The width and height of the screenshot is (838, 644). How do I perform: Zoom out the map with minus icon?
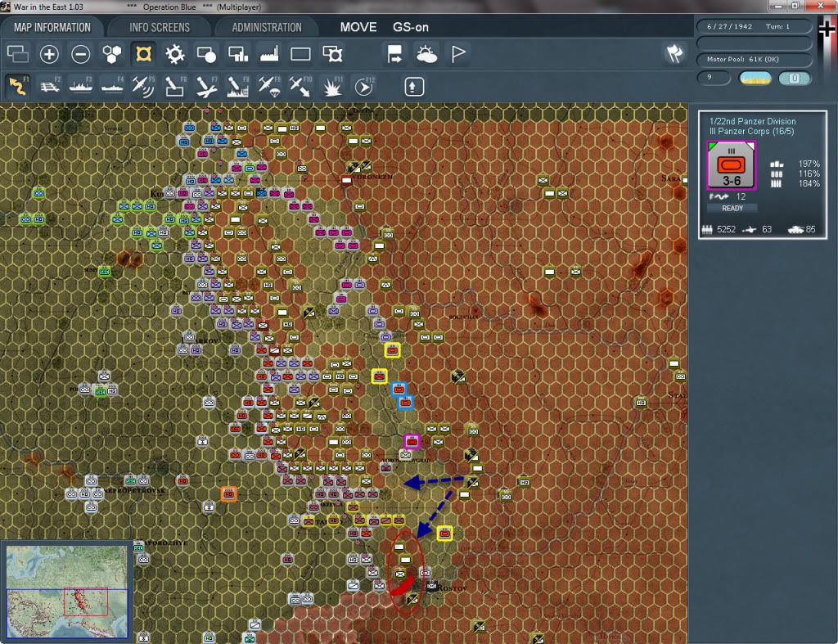(81, 54)
